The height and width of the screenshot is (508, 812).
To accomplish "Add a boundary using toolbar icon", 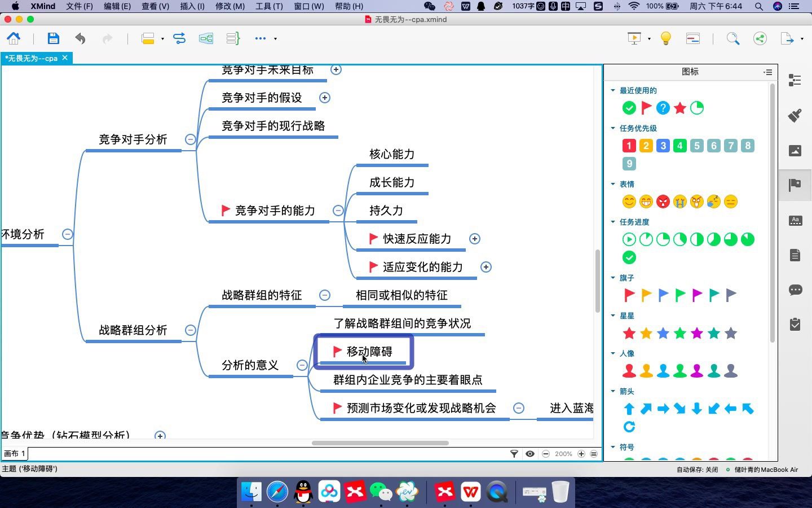I will point(206,38).
